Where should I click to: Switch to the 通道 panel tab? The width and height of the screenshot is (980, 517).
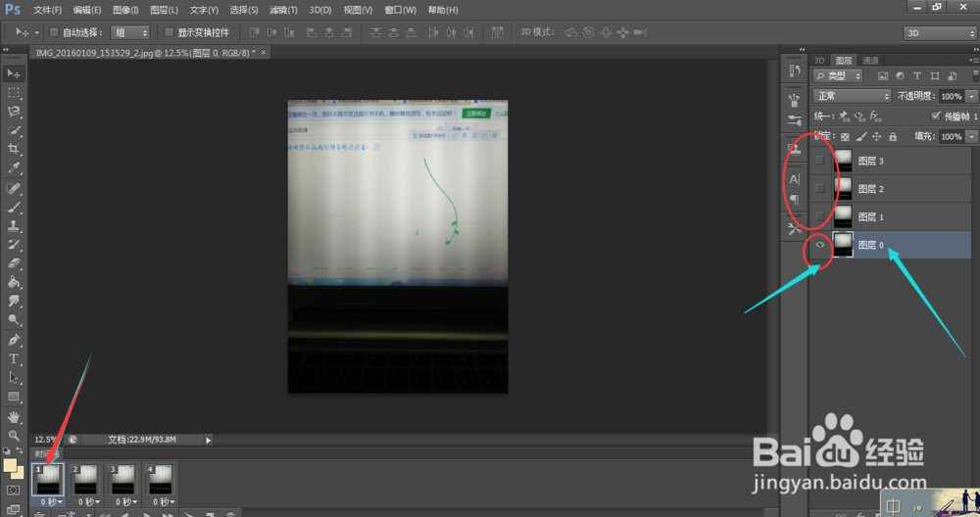coord(870,61)
